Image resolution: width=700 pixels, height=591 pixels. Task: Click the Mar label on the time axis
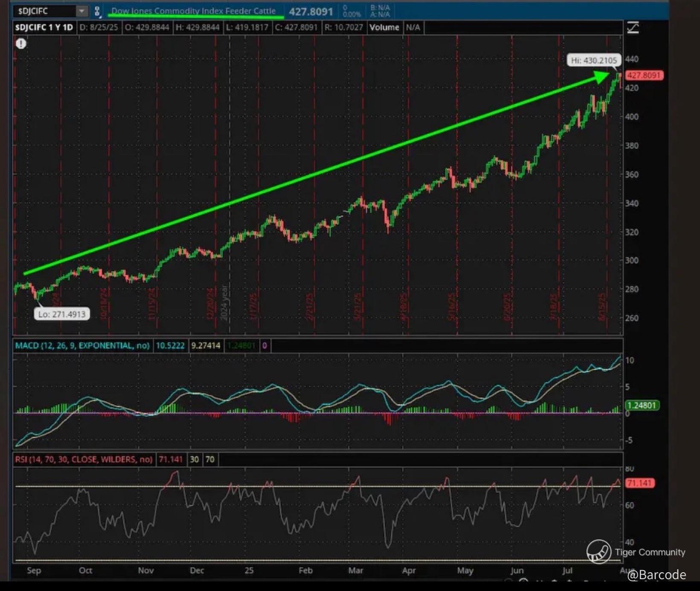click(x=356, y=571)
